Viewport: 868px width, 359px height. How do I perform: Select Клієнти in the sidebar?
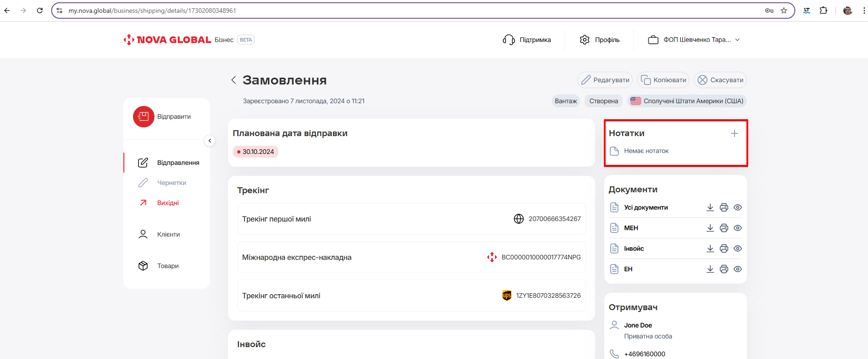[x=168, y=234]
